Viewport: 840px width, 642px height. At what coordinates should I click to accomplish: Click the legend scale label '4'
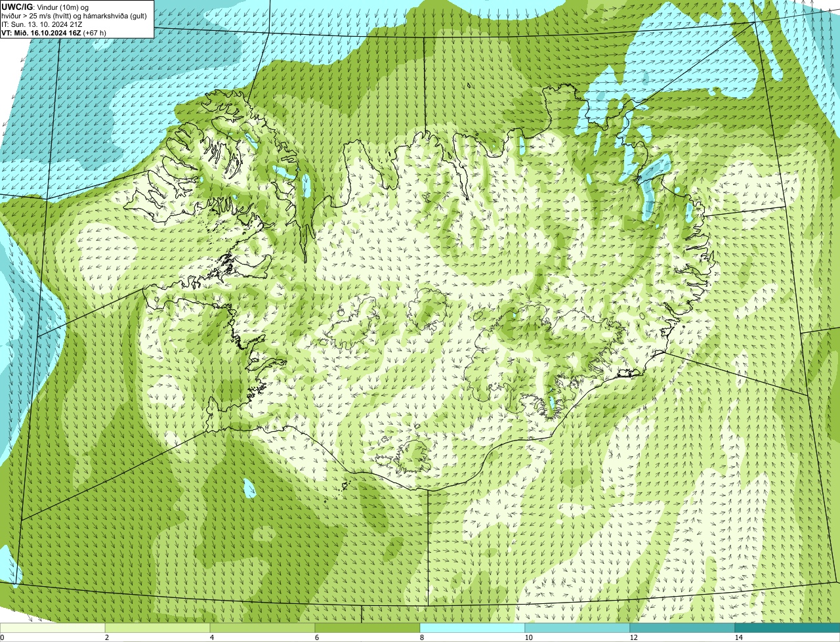click(x=211, y=637)
